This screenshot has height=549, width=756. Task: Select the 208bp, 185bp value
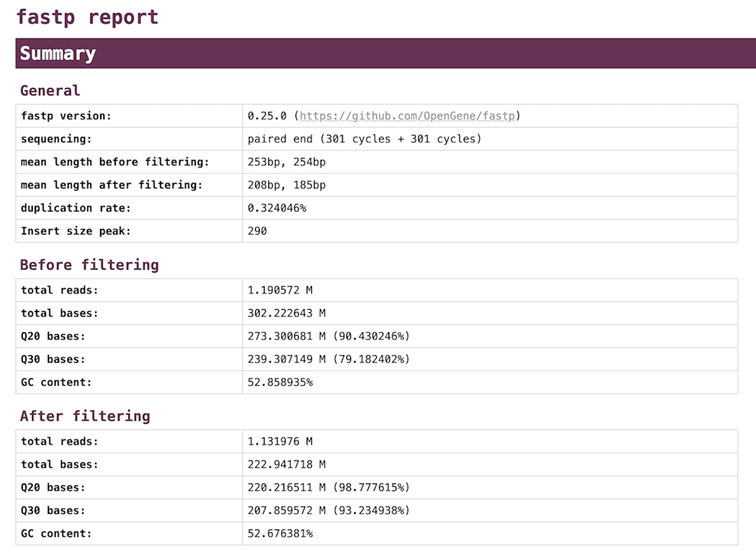pyautogui.click(x=287, y=185)
